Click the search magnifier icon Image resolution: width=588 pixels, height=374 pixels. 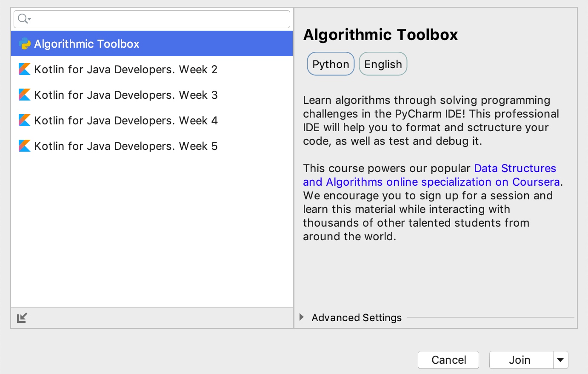[x=24, y=19]
